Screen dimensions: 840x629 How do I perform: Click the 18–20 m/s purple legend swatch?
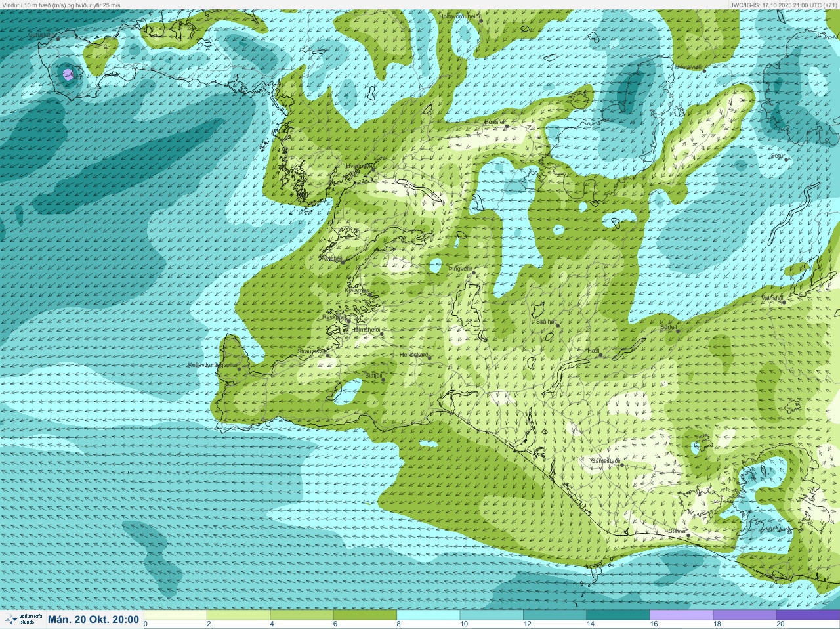744,615
